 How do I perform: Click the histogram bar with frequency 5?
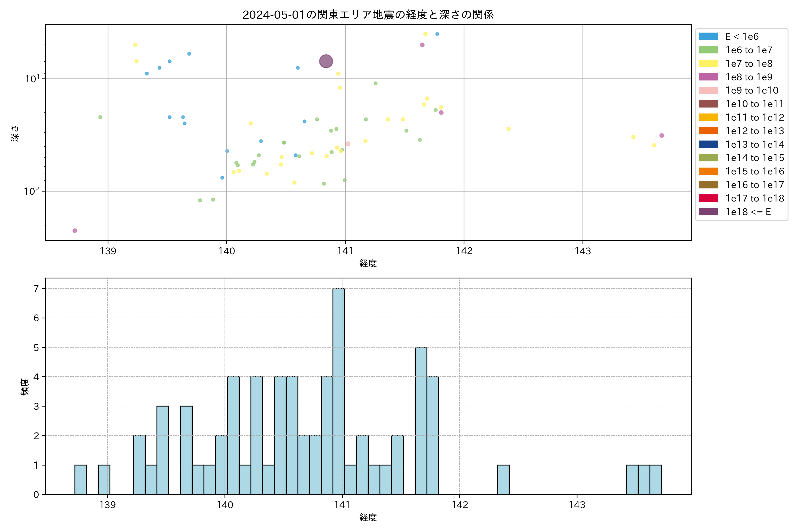421,421
